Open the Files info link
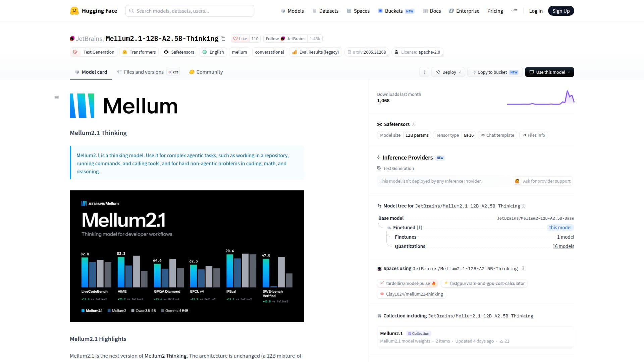 (x=534, y=135)
